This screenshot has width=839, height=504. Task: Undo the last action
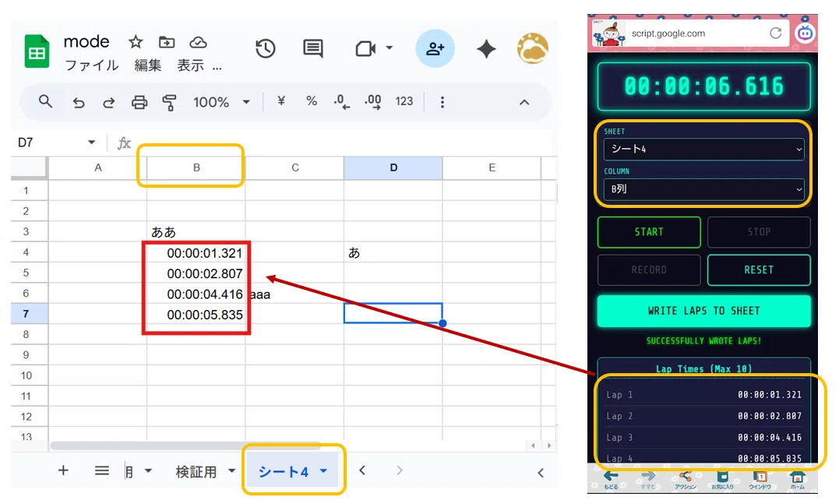coord(79,102)
